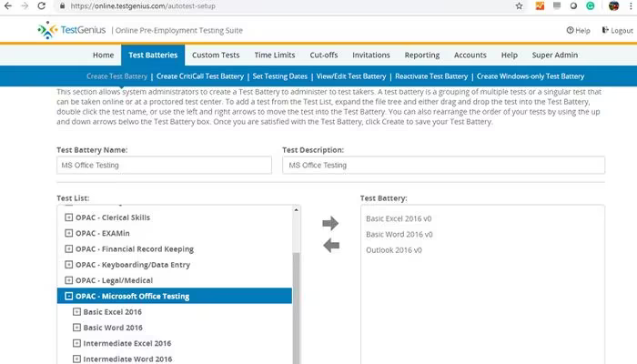This screenshot has width=637, height=364.
Task: Click the right arrow to add test
Action: tap(330, 223)
